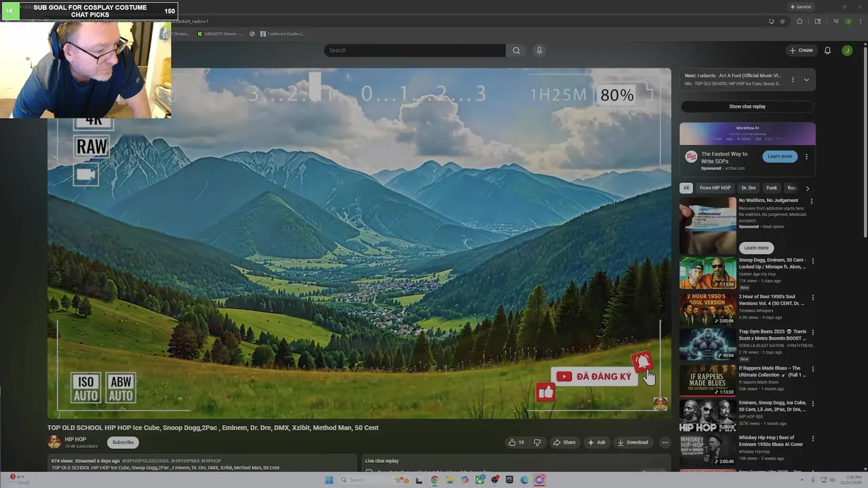This screenshot has width=868, height=488.
Task: Click the YouTube search input field
Action: tap(415, 50)
